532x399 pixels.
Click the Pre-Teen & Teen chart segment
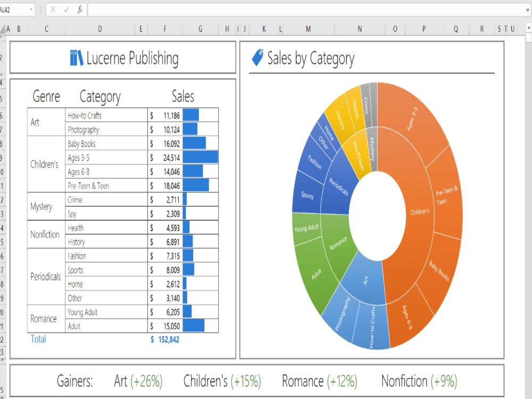(x=446, y=195)
